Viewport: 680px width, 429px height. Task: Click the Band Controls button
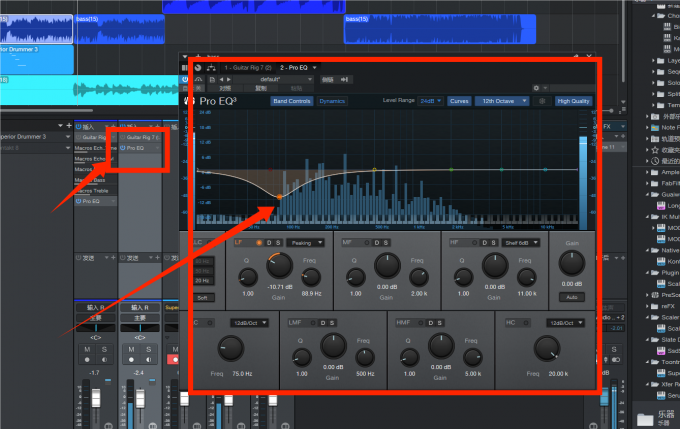(x=292, y=101)
